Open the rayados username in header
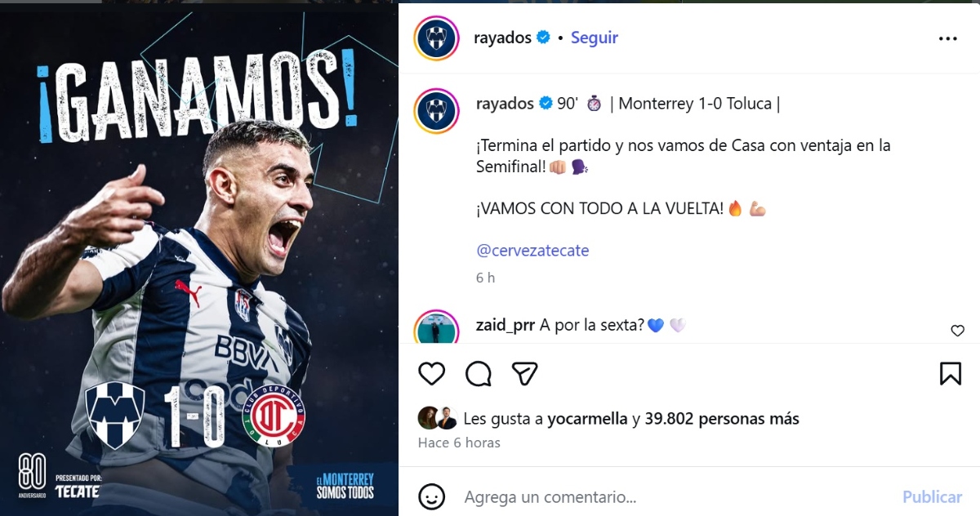980x516 pixels. pos(502,38)
